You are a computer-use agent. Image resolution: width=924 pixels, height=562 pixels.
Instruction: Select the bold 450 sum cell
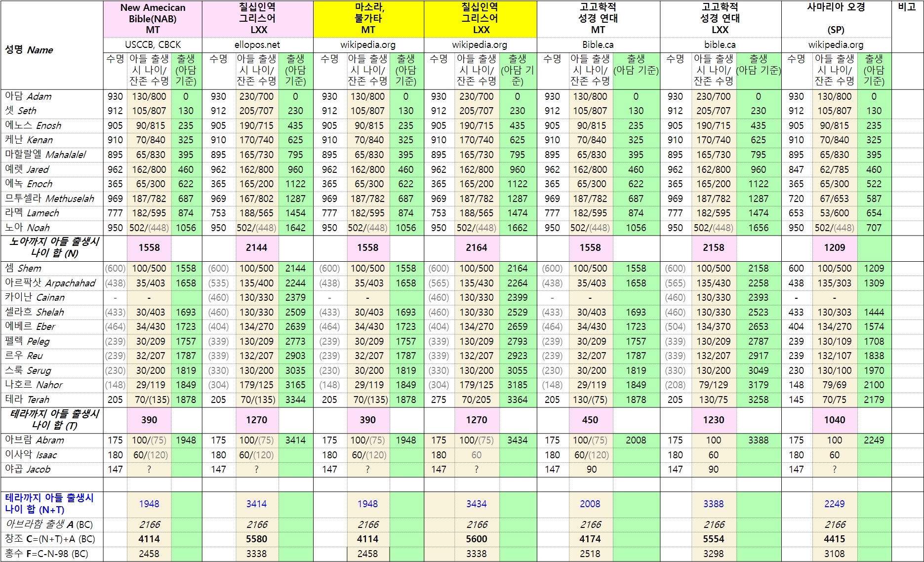[590, 420]
